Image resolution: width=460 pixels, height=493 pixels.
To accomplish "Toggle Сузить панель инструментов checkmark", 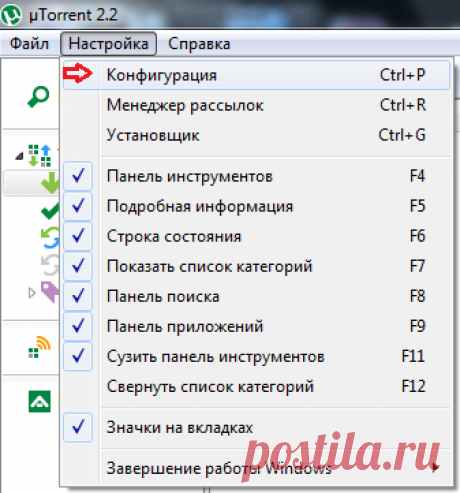I will [78, 356].
